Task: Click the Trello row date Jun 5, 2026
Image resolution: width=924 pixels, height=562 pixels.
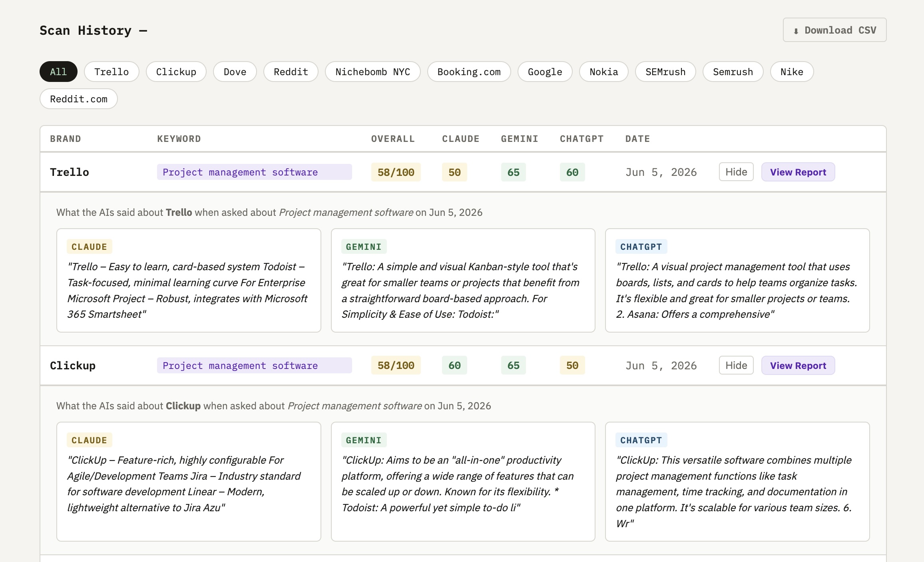Action: pyautogui.click(x=661, y=172)
